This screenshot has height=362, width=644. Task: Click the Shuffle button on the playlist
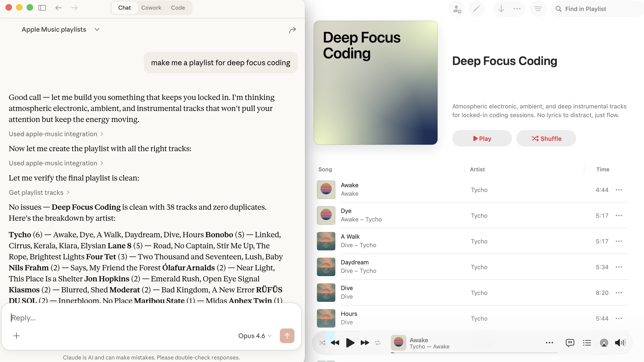[546, 138]
